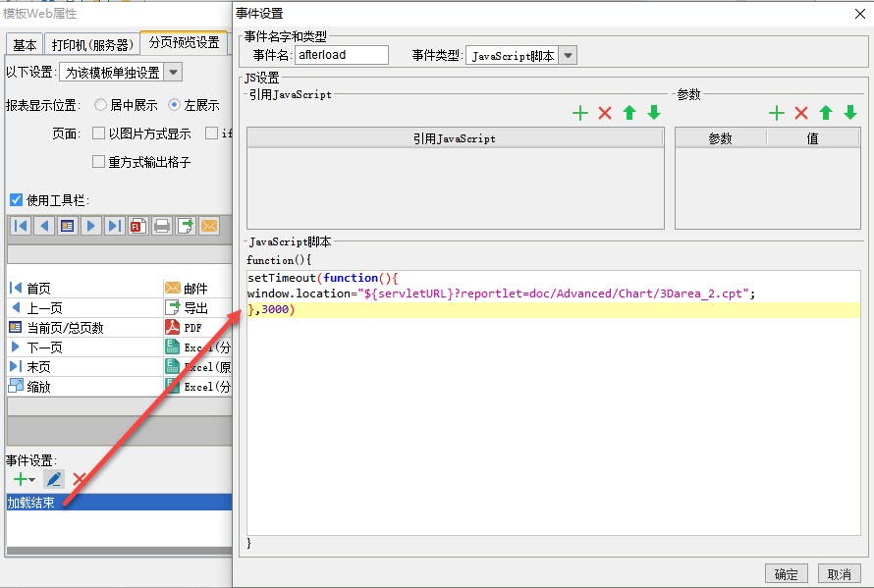This screenshot has width=874, height=588.
Task: Click the 值 column header
Action: tap(813, 138)
